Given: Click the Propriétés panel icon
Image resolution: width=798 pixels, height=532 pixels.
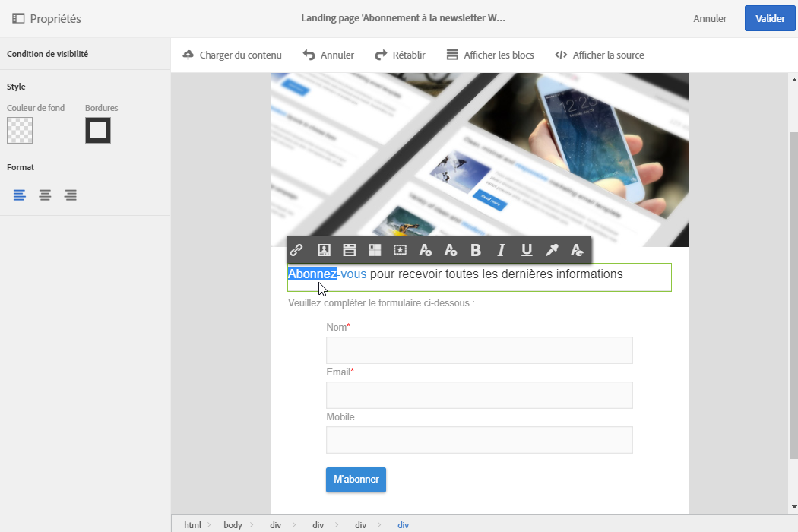Looking at the screenshot, I should (18, 19).
